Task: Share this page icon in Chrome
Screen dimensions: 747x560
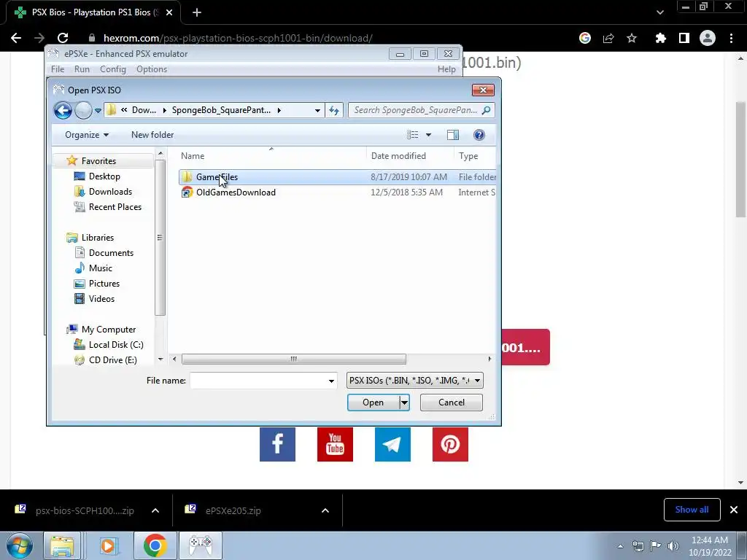Action: pos(608,38)
